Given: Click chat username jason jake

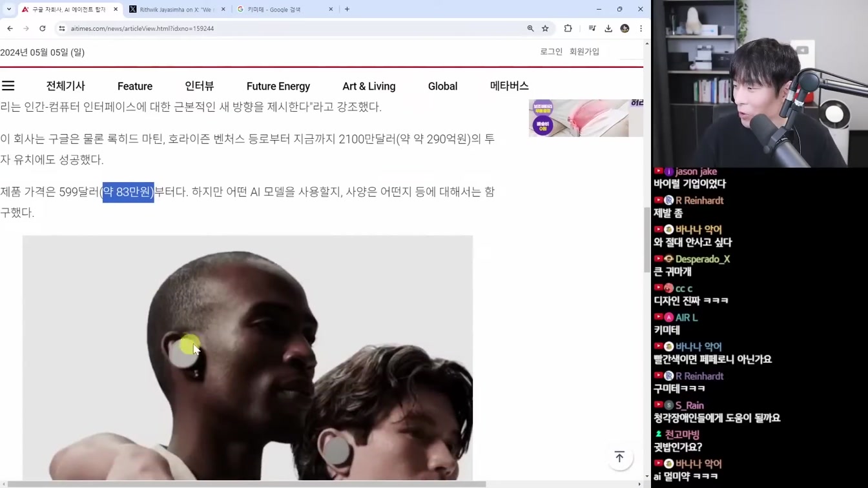Looking at the screenshot, I should pos(696,172).
